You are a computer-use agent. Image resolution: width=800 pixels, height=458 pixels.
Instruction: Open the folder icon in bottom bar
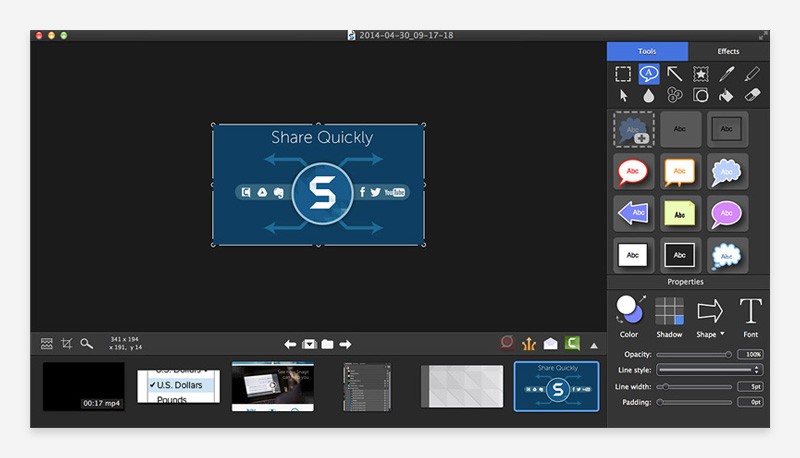click(x=328, y=345)
